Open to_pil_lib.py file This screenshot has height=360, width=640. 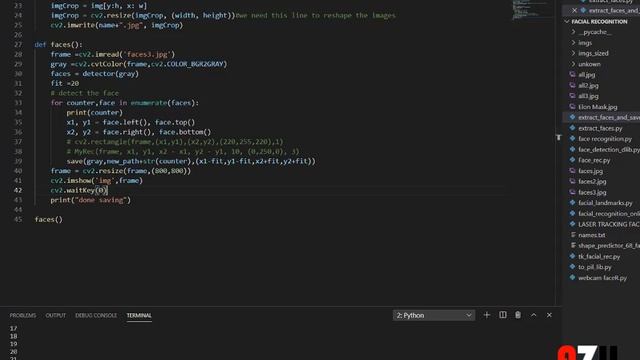pyautogui.click(x=595, y=267)
